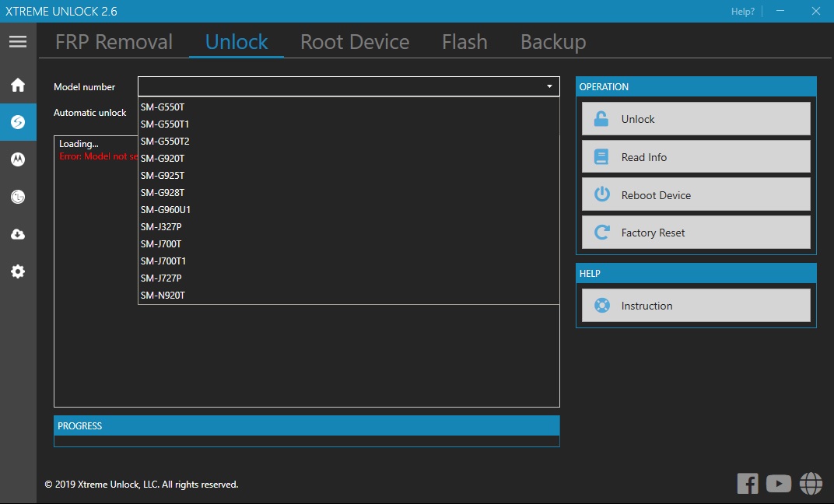Select the Samsung sidebar icon
The height and width of the screenshot is (504, 834).
tap(18, 122)
